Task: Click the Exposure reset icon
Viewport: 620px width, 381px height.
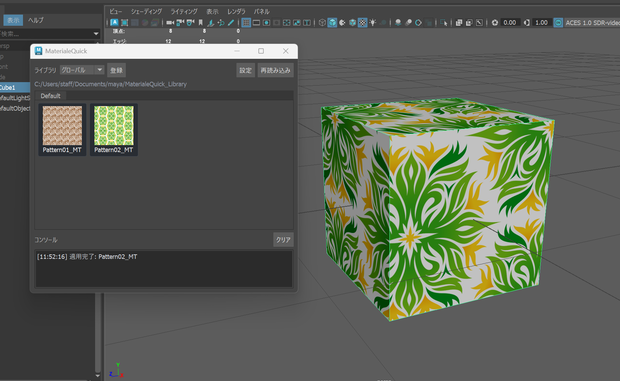Action: [495, 23]
